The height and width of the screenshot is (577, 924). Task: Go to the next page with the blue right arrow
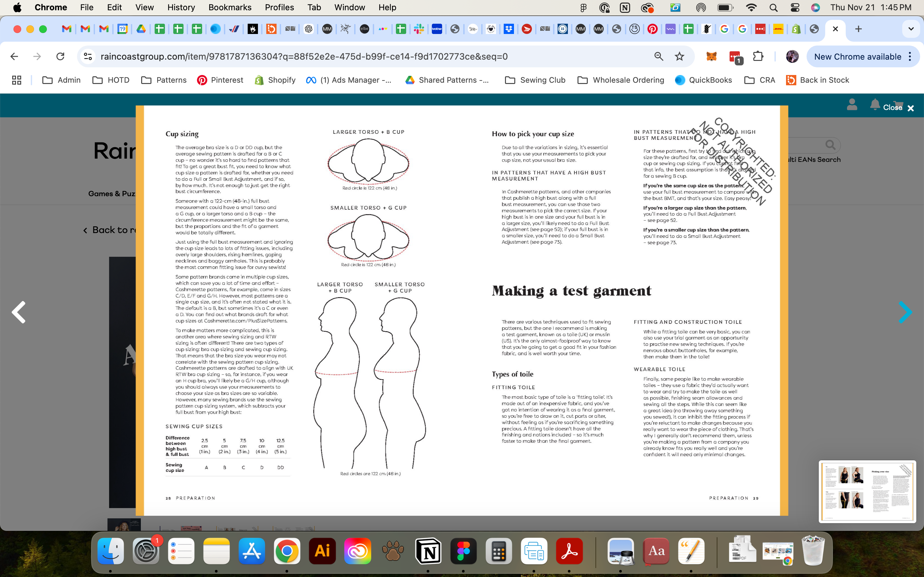pos(905,312)
